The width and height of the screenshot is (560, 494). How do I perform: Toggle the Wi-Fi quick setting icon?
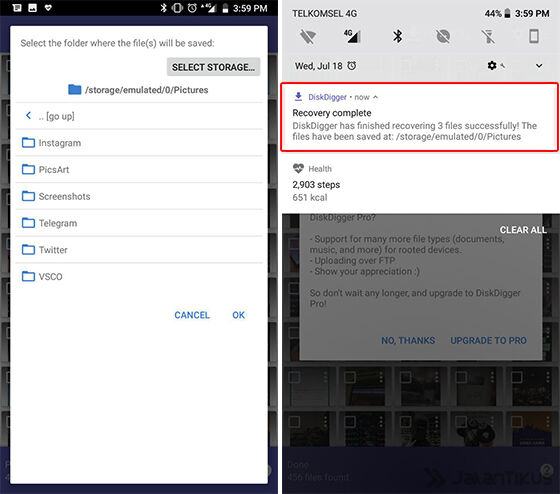308,36
